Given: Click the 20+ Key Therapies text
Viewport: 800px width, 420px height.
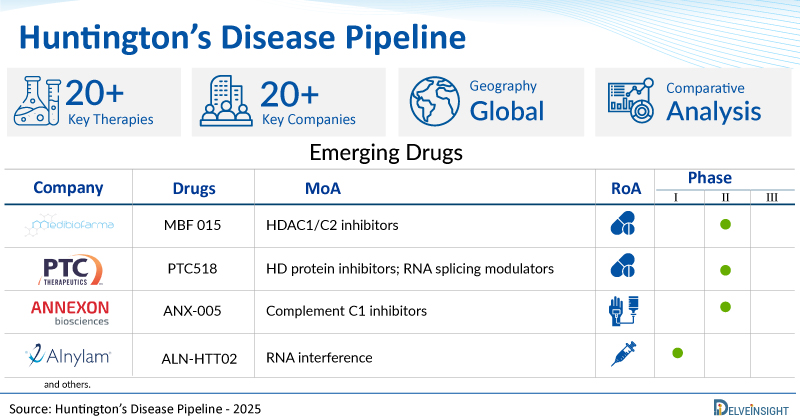Looking at the screenshot, I should coord(110,102).
